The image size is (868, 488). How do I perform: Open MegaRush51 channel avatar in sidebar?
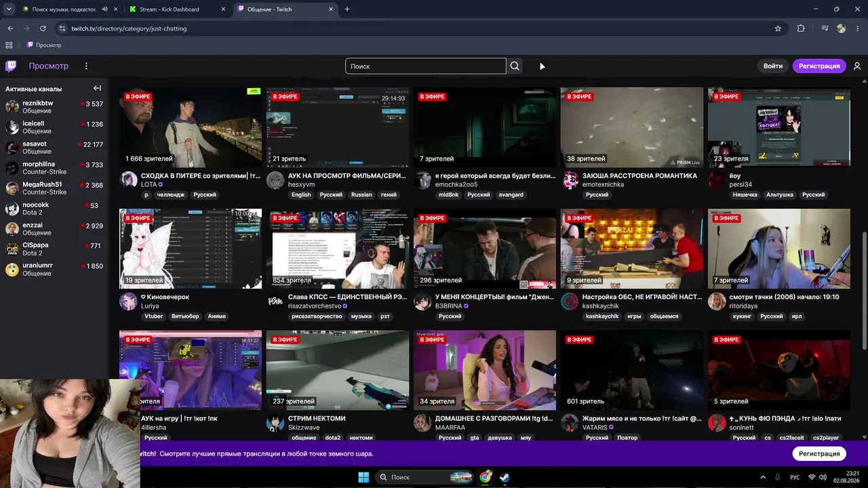click(12, 188)
